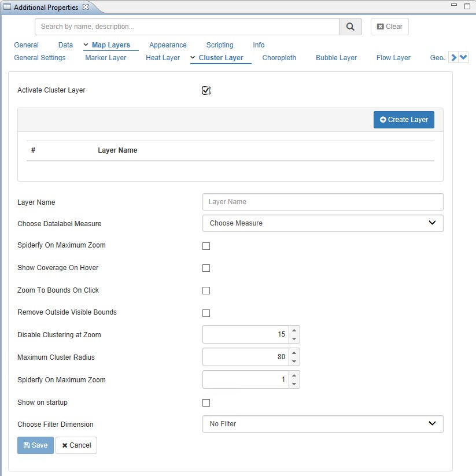Image resolution: width=476 pixels, height=476 pixels.
Task: Enable Show Coverage On Hover
Action: 206,268
